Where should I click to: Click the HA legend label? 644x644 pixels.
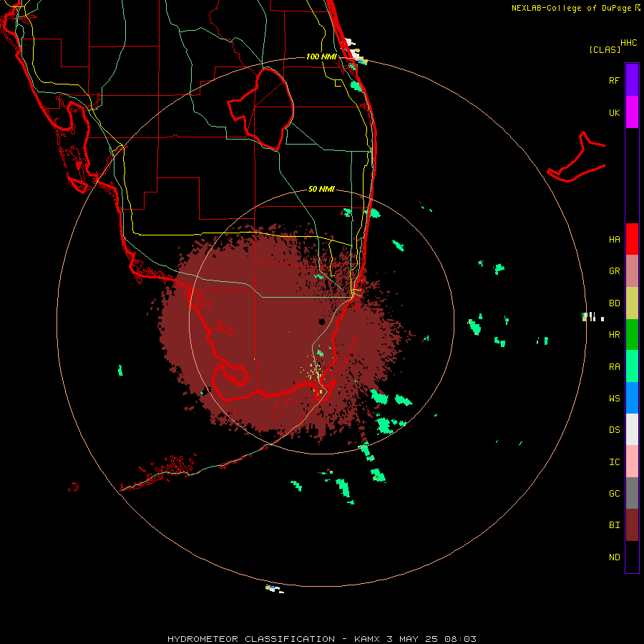click(614, 240)
